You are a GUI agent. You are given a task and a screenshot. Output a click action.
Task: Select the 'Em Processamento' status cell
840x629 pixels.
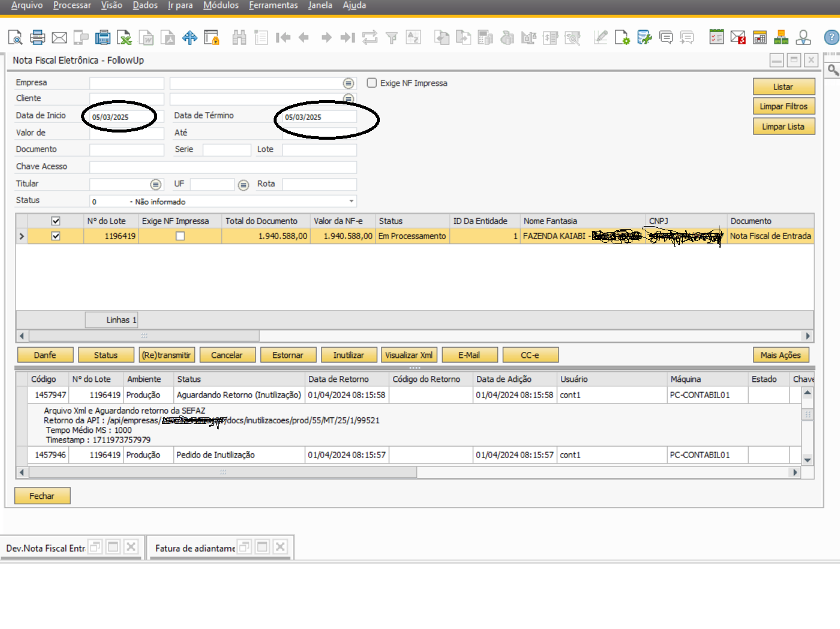[x=412, y=236]
